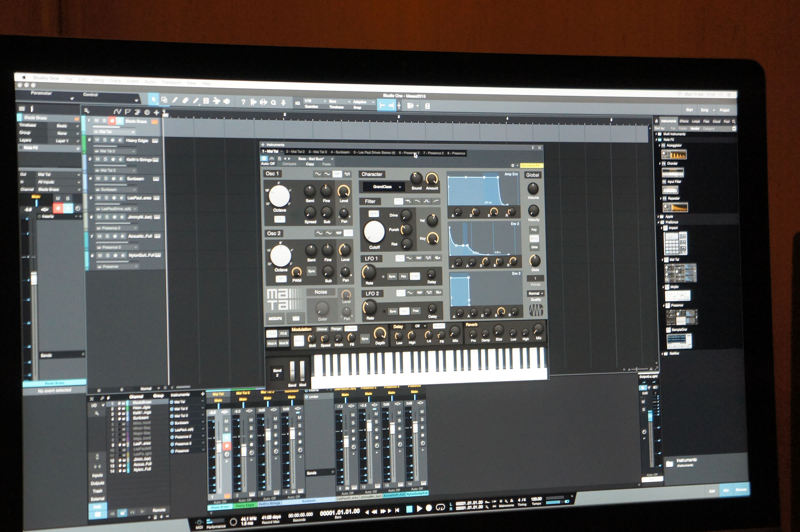Click the Mod/FX button in Mai Tai
This screenshot has height=532, width=800.
275,318
